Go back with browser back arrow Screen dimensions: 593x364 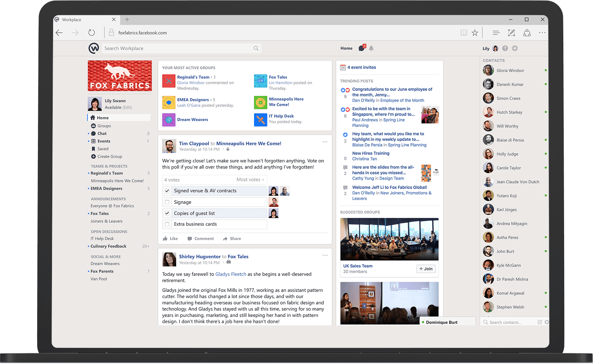[x=59, y=33]
